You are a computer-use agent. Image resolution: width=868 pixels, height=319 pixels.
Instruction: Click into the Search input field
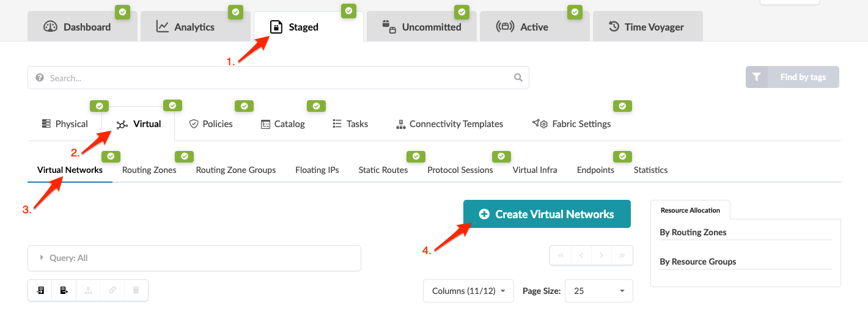point(275,78)
